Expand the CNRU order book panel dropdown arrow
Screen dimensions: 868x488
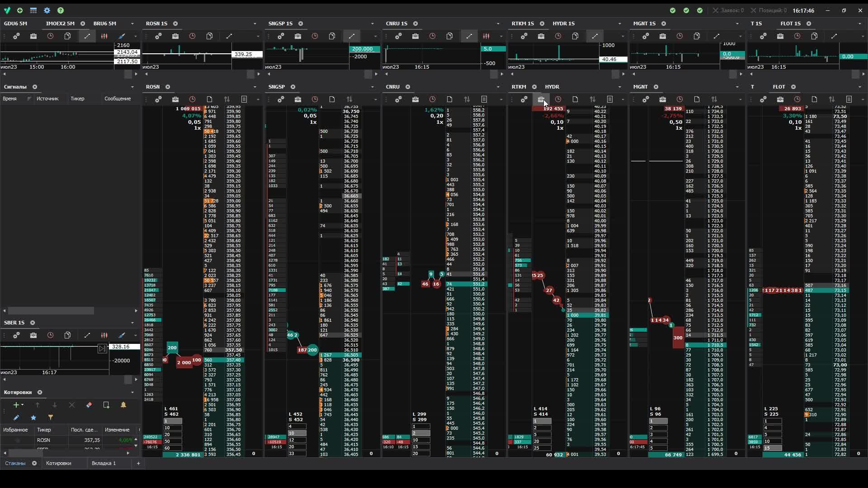point(498,87)
